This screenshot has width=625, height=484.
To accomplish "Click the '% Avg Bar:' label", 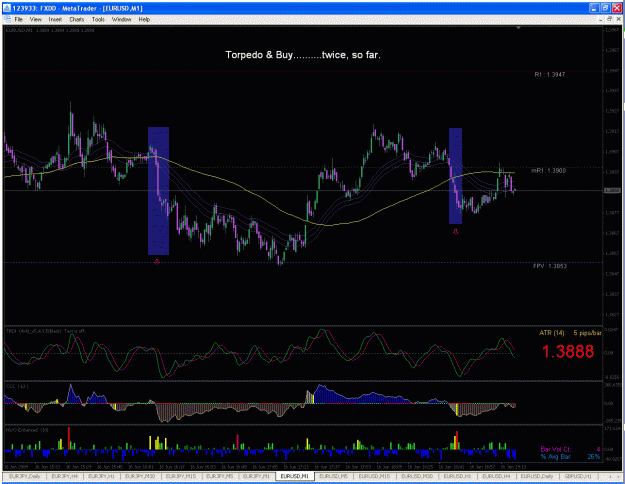I will 556,456.
